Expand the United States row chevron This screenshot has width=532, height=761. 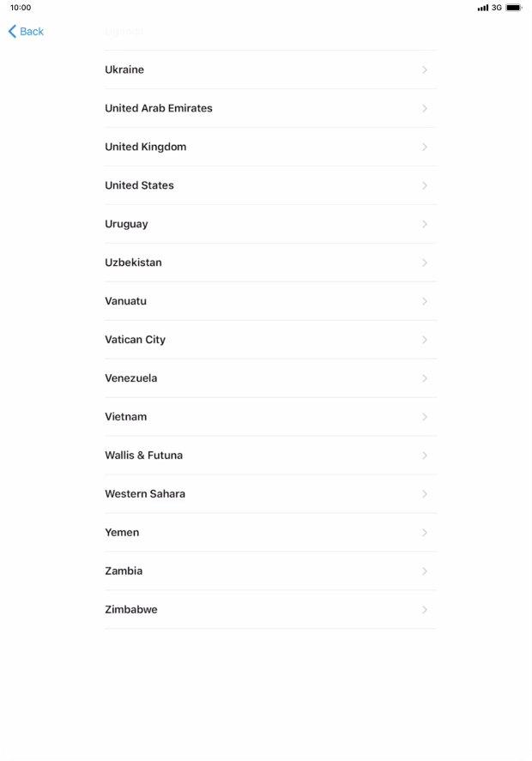[x=426, y=185]
